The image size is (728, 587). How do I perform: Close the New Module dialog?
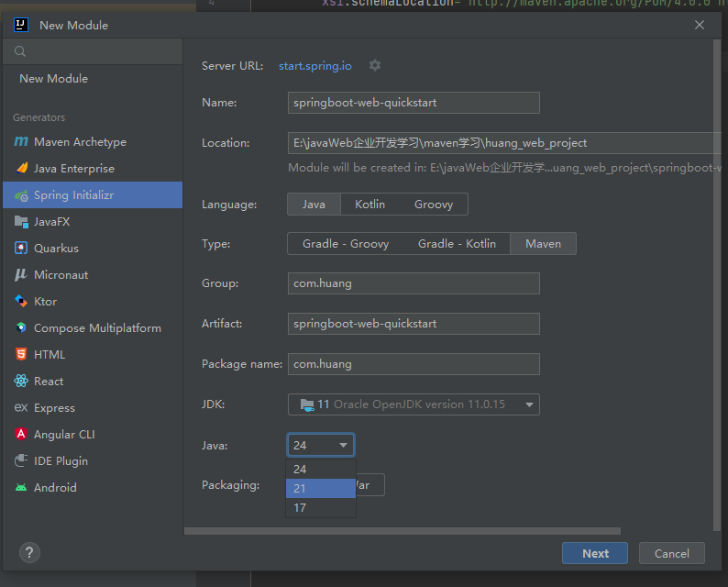pos(700,25)
